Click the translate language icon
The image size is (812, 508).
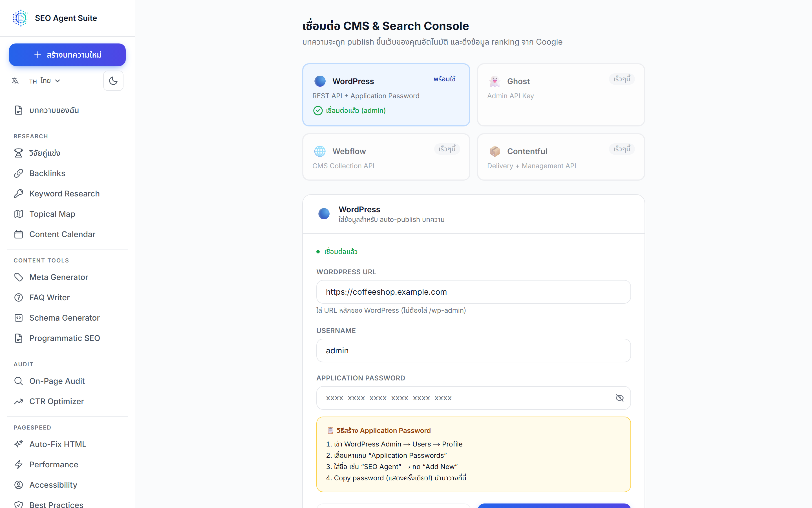(15, 81)
